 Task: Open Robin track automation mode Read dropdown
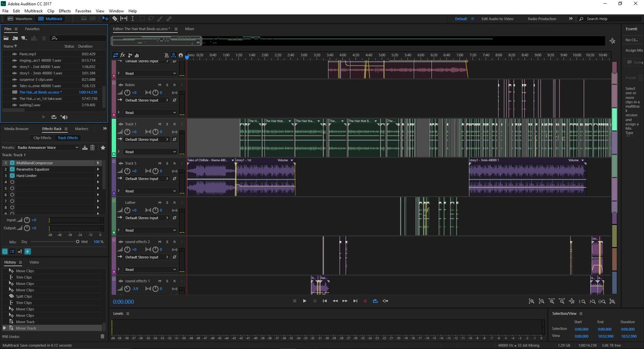(150, 113)
